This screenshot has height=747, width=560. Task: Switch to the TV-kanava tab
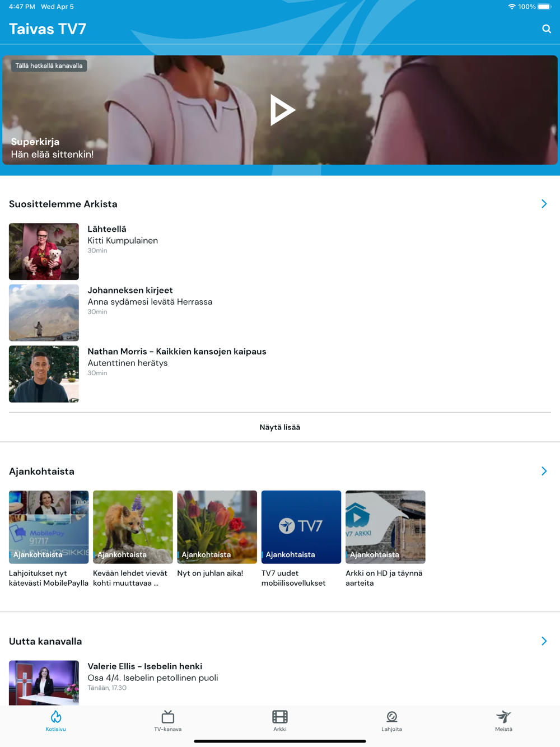pos(168,721)
